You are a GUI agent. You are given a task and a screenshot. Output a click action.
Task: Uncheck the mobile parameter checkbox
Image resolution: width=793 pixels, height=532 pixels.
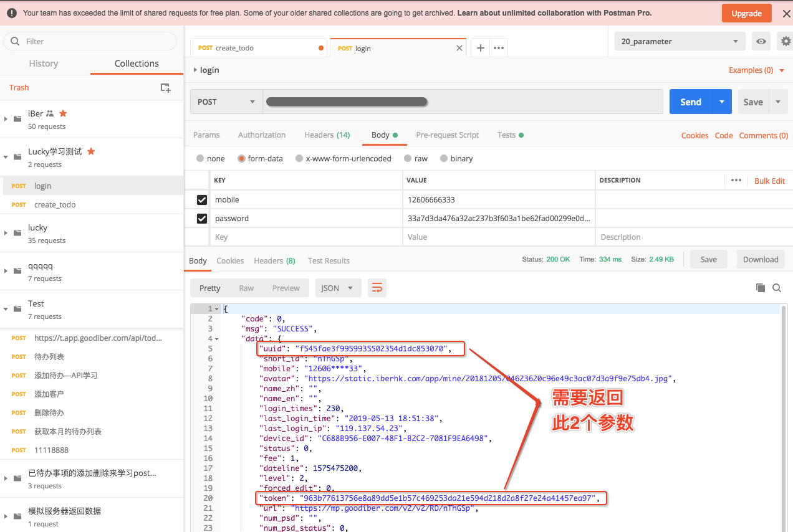(201, 200)
